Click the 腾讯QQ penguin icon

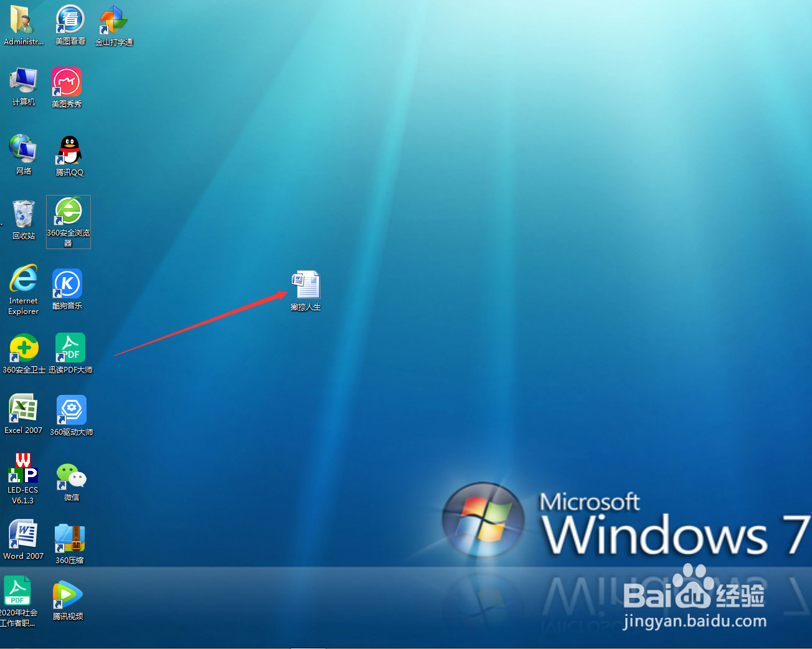pyautogui.click(x=69, y=150)
